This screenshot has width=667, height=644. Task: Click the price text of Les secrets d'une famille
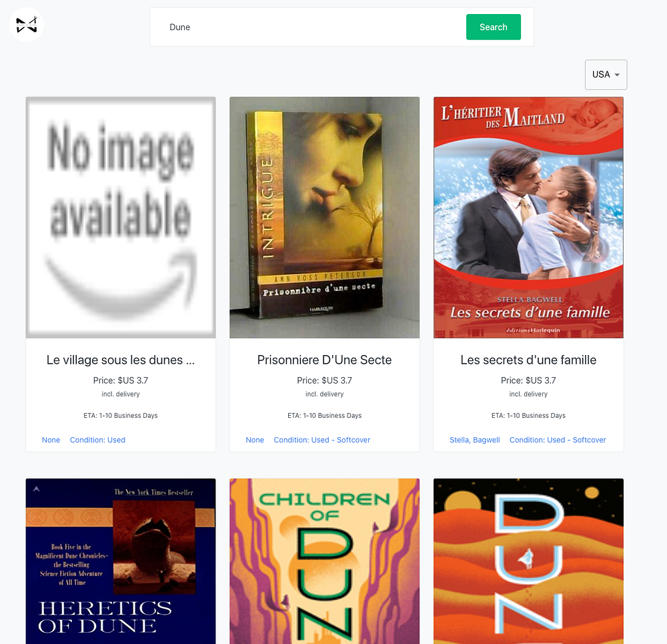click(528, 380)
